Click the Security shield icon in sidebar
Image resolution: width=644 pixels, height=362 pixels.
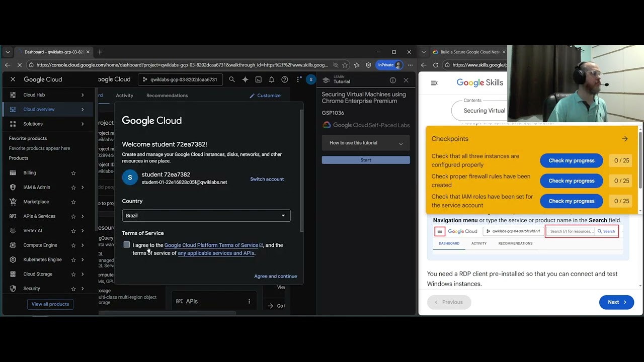13,289
